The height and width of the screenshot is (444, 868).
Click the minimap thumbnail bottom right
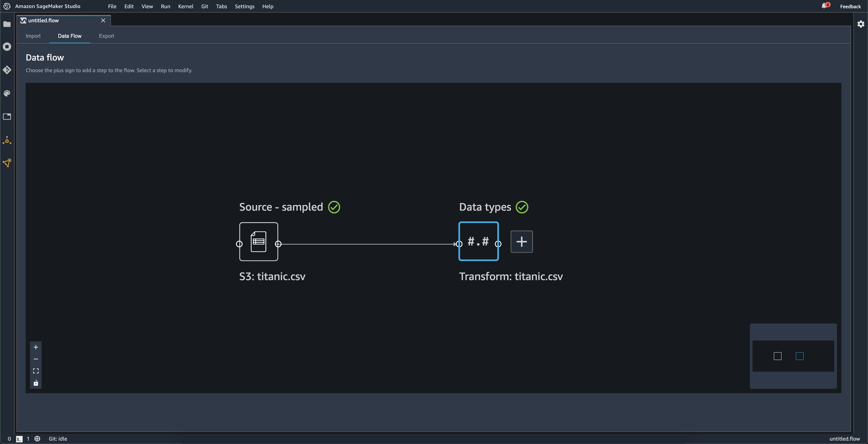click(x=793, y=356)
